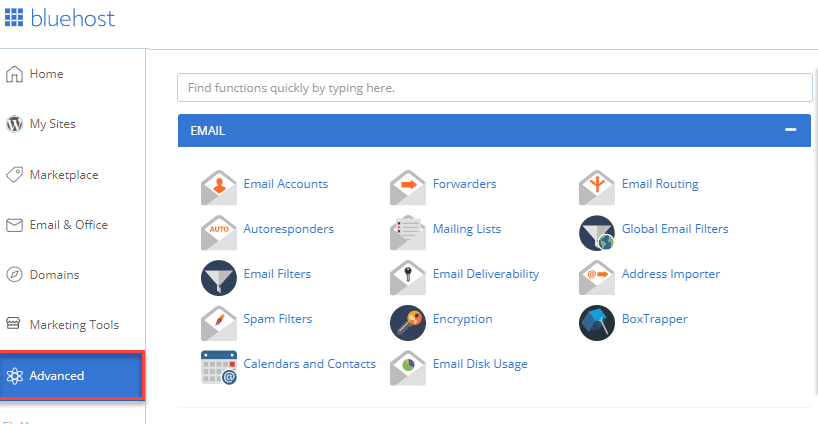
Task: Open the Calendars and Contacts calendar icon
Action: coord(219,368)
